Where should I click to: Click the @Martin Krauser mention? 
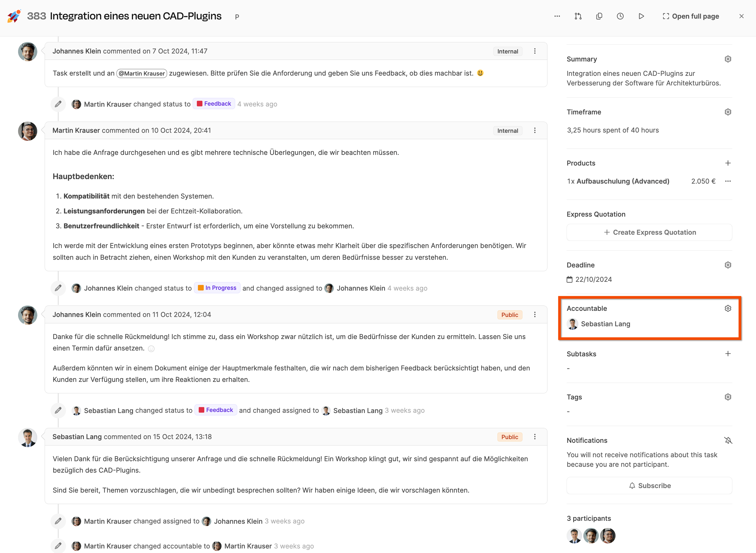click(x=142, y=73)
